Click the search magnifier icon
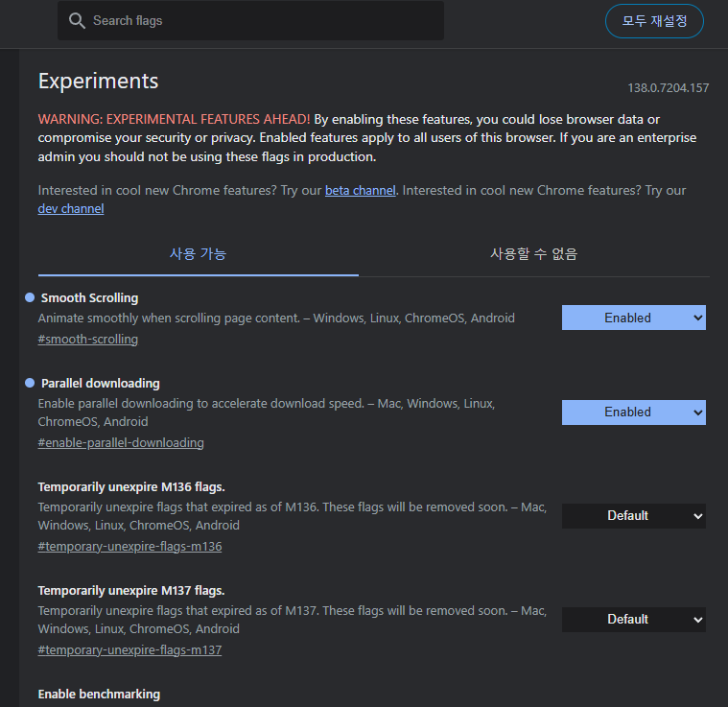 point(77,21)
